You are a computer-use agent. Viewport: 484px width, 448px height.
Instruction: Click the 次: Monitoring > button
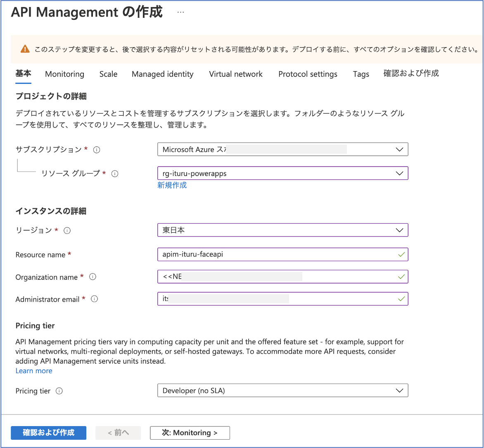[190, 433]
